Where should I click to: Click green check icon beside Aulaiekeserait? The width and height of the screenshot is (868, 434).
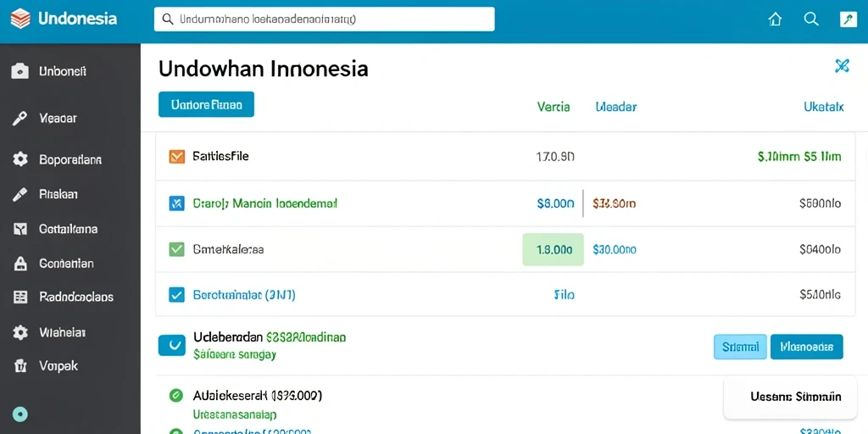coord(175,395)
